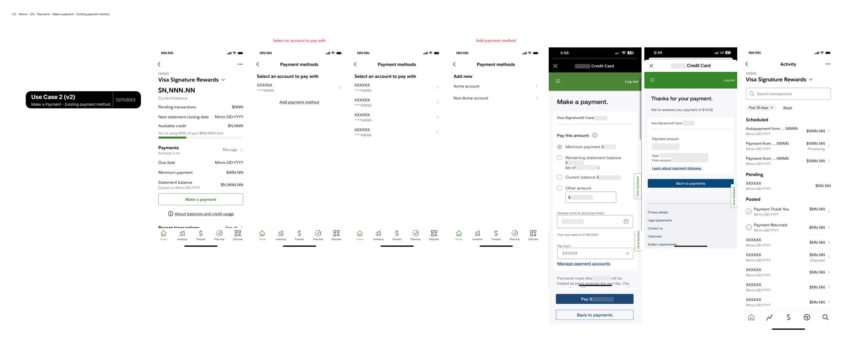This screenshot has width=868, height=358.
Task: Open the hamburger menu on Make a payment screen
Action: pyautogui.click(x=558, y=81)
